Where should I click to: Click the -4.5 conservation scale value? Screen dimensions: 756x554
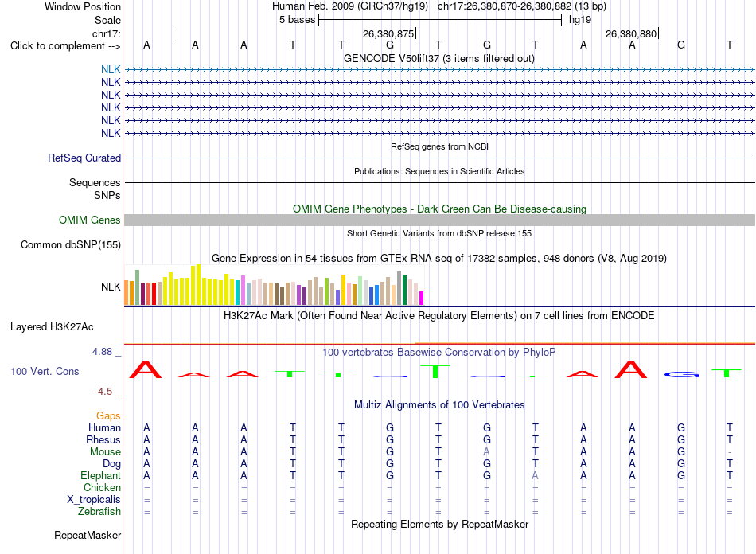click(103, 392)
